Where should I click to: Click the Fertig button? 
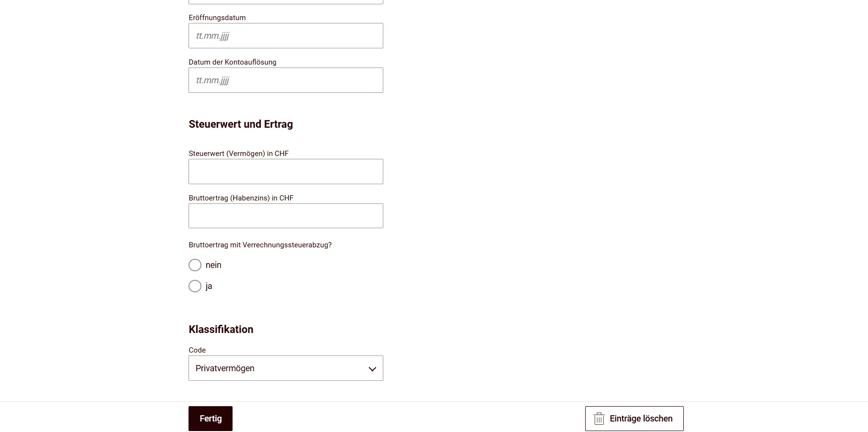[x=210, y=418]
